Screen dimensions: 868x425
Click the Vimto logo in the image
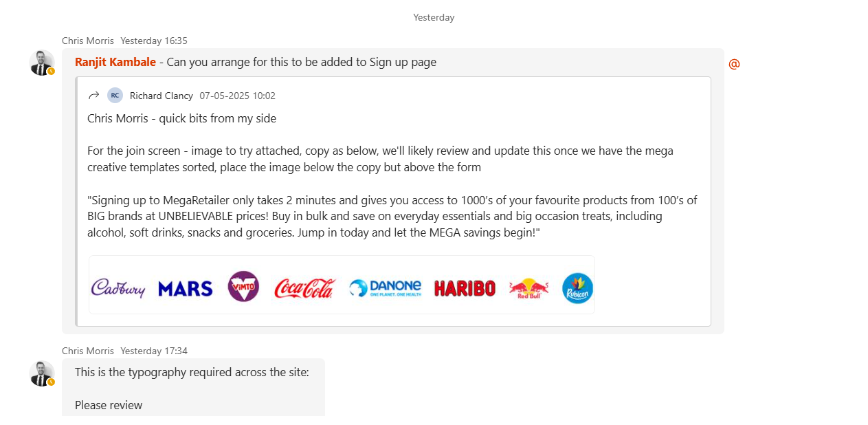(243, 286)
